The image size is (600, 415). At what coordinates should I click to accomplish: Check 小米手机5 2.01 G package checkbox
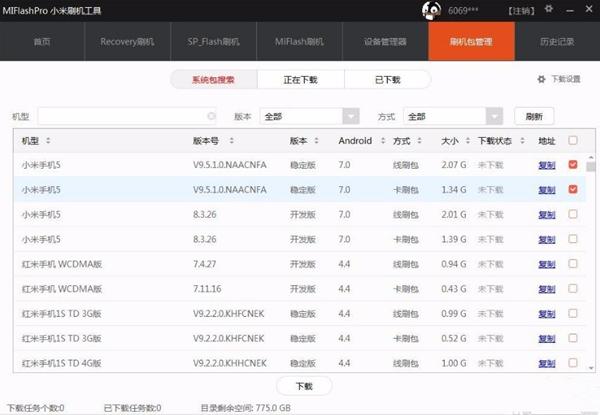pyautogui.click(x=573, y=214)
